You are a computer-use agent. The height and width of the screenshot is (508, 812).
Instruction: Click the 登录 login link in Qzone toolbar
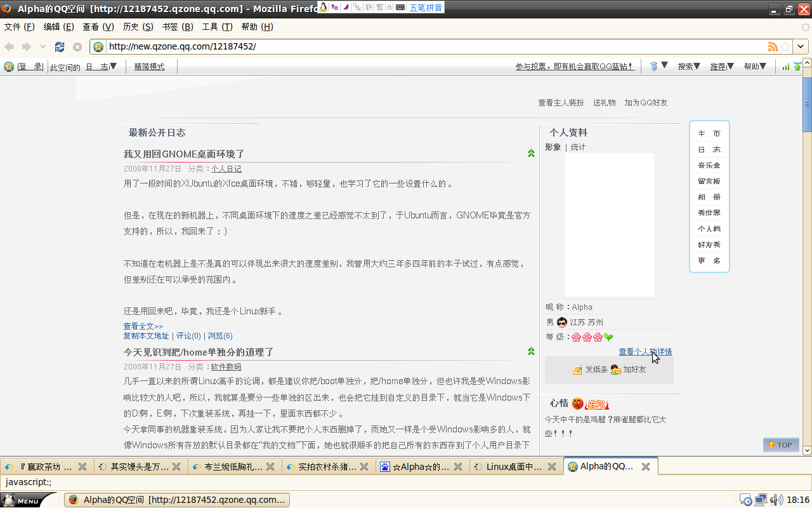[x=30, y=67]
